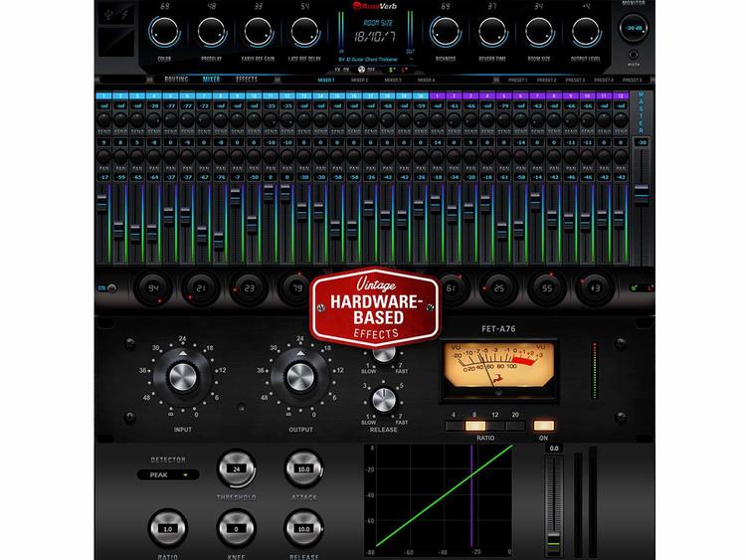Viewport: 746px width, 560px height.
Task: Load Preset 2
Action: 547,81
